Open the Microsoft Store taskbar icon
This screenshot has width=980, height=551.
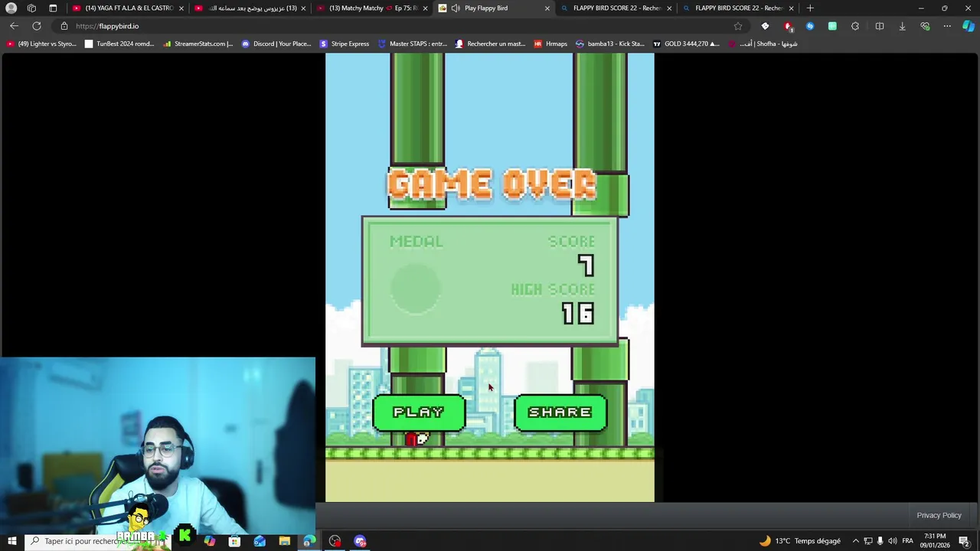[234, 541]
